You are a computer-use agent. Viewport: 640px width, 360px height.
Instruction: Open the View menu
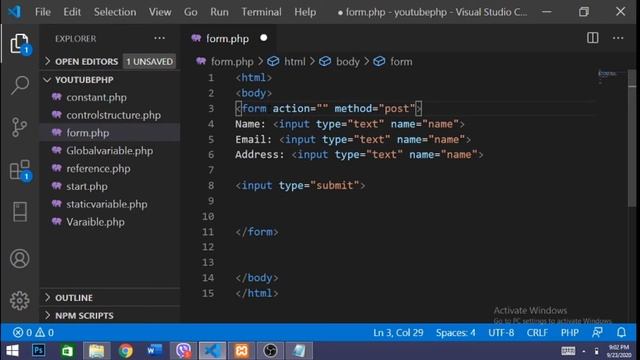click(160, 12)
